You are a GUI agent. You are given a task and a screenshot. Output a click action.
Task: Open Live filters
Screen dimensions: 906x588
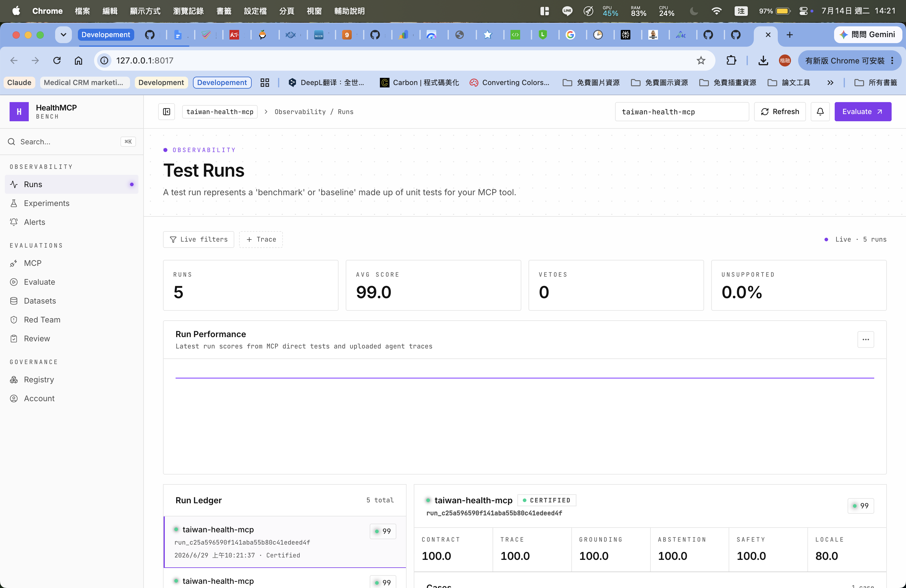[x=198, y=239]
